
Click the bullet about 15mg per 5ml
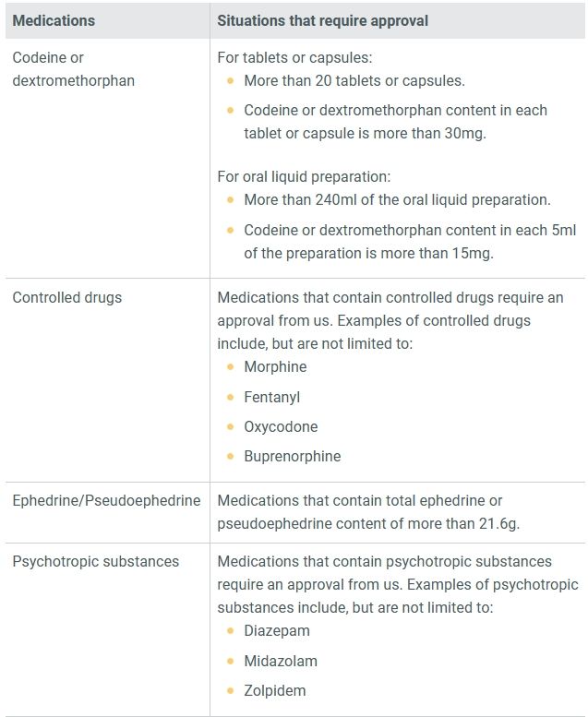point(410,242)
